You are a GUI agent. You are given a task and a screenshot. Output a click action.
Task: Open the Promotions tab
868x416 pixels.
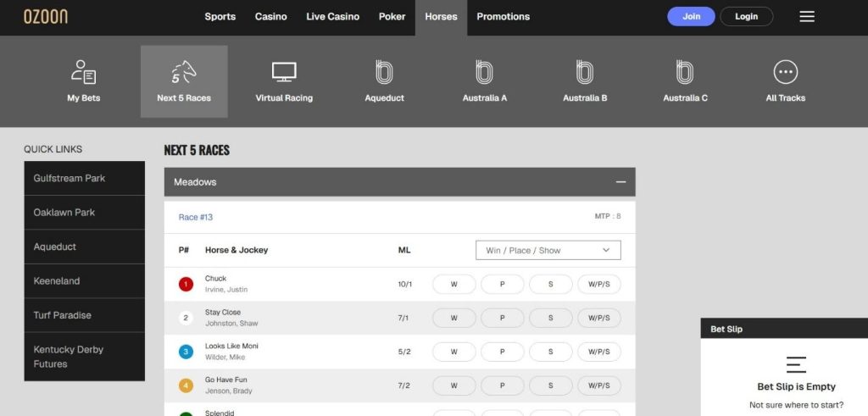click(503, 17)
